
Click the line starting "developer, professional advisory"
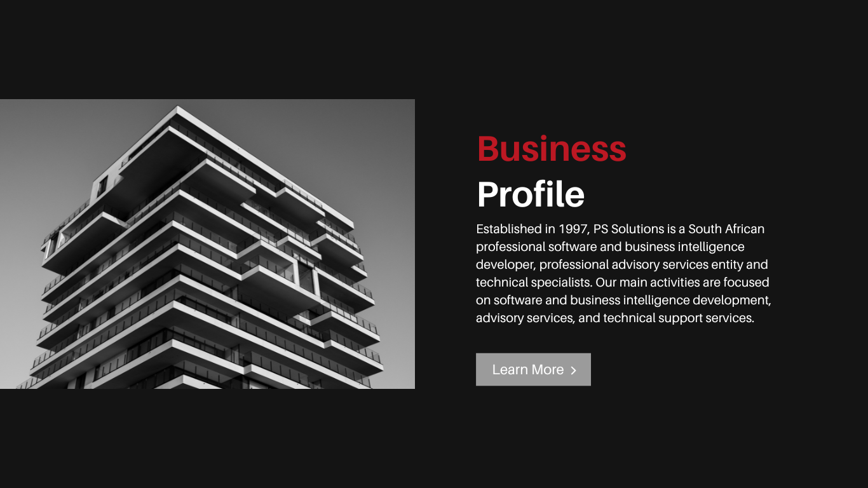621,264
